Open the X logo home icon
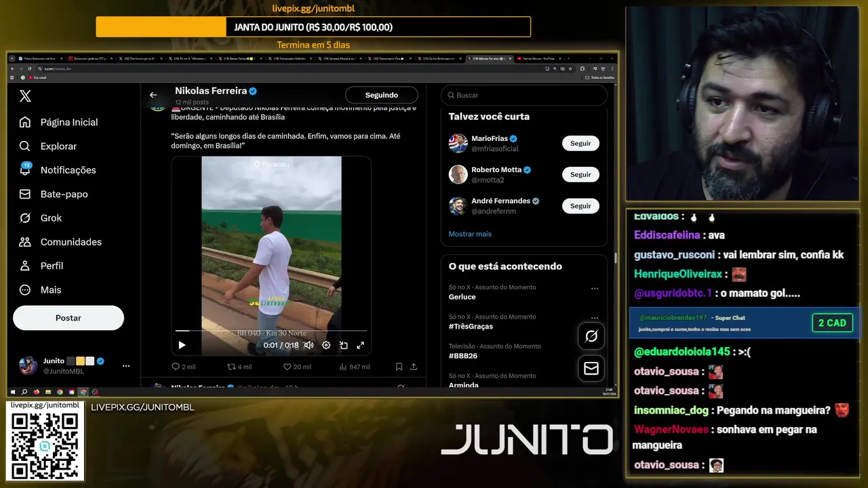The image size is (868, 488). point(25,96)
